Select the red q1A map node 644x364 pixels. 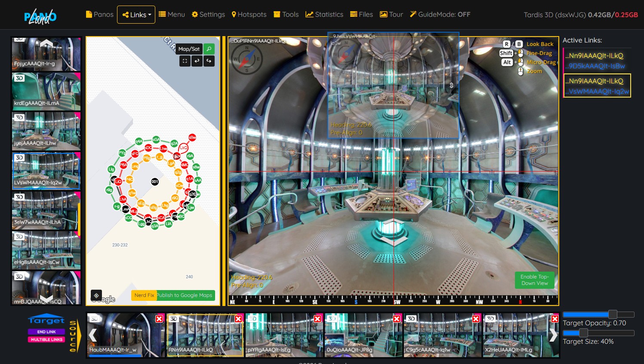point(190,178)
